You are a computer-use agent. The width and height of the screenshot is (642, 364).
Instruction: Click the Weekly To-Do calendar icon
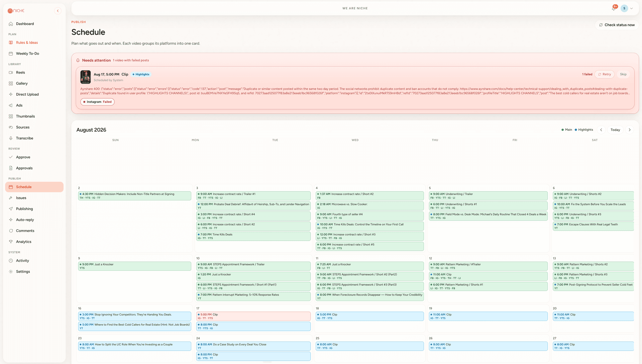[x=11, y=53]
